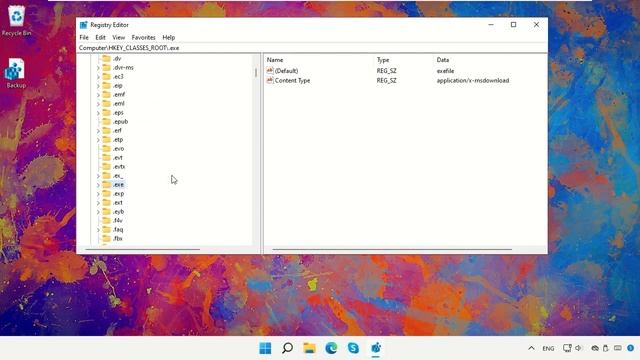Open the volume tray icon

[578, 348]
